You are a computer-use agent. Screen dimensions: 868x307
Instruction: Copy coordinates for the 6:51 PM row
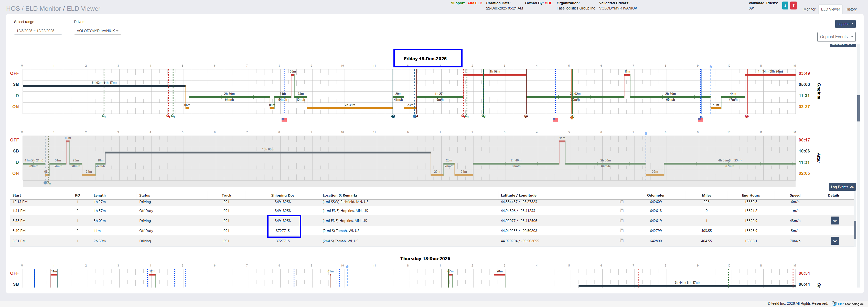(621, 241)
